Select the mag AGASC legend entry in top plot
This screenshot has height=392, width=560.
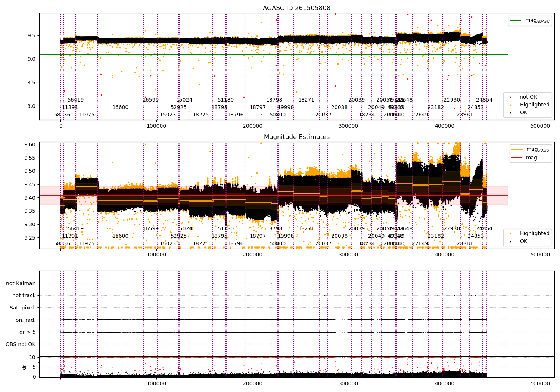pyautogui.click(x=530, y=21)
